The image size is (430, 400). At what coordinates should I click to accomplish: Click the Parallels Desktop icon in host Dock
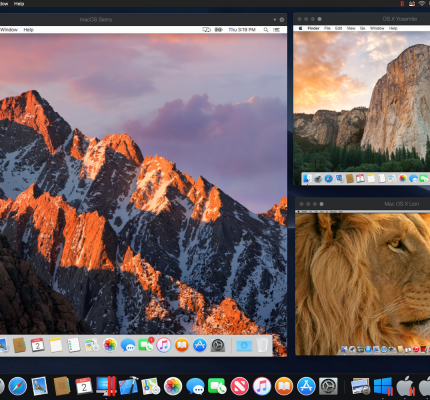pos(106,386)
